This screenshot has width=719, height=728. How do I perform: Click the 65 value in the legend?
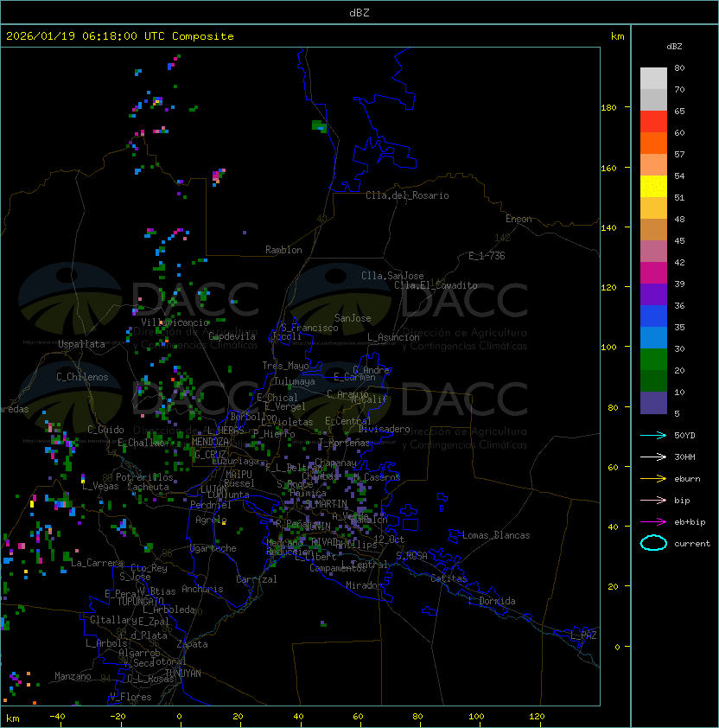[679, 112]
